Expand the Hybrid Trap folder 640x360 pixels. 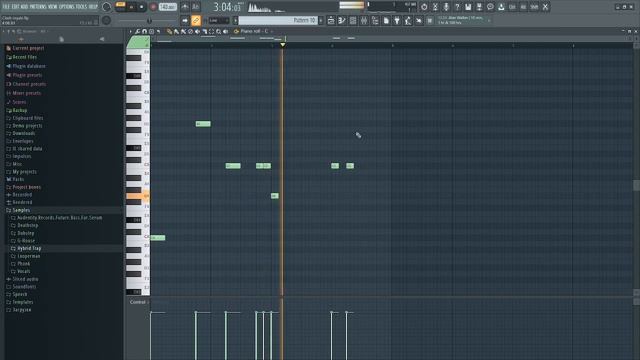[x=29, y=248]
